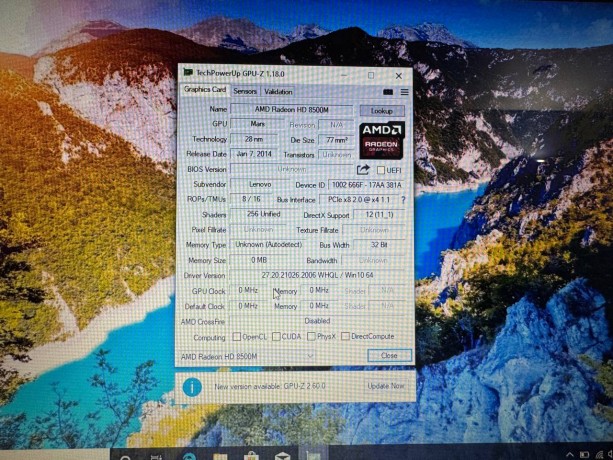Click the Driver Version value 27.20.21026.2006 WHQL
Image resolution: width=613 pixels, height=460 pixels.
coord(317,275)
